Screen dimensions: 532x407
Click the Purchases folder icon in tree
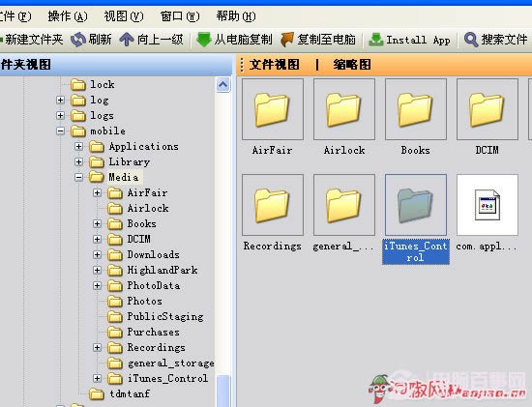(x=115, y=332)
